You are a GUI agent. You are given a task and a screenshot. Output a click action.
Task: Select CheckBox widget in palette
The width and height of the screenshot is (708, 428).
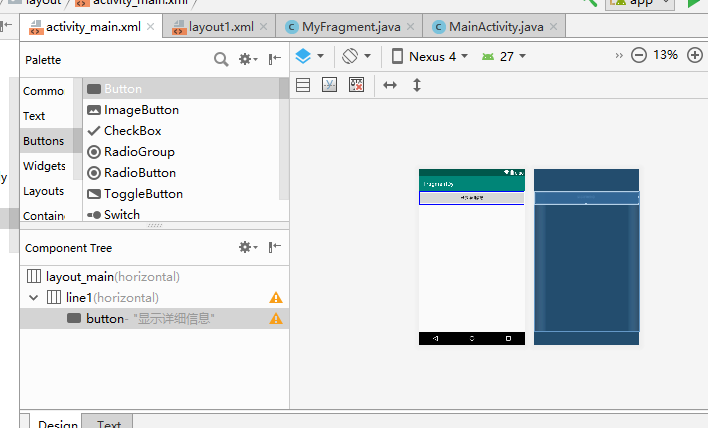(181, 130)
